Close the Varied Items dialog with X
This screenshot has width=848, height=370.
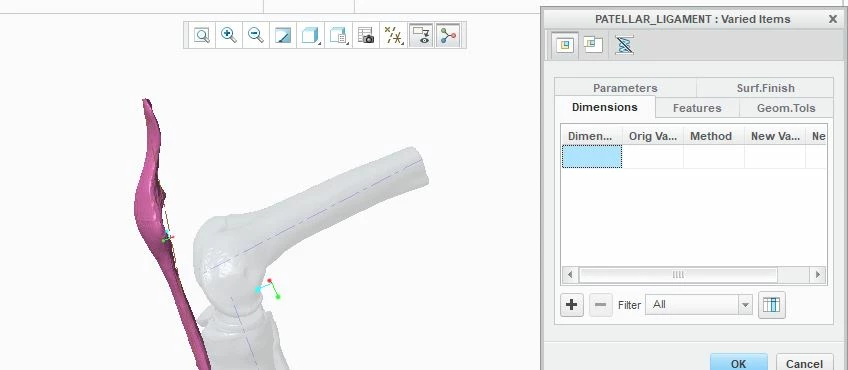pyautogui.click(x=833, y=19)
